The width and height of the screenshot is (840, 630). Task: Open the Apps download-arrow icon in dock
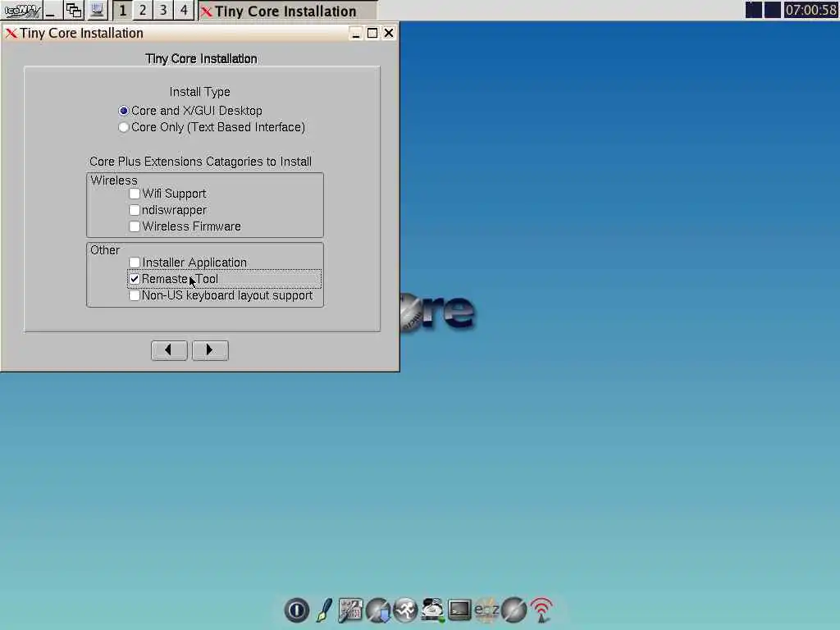point(378,609)
